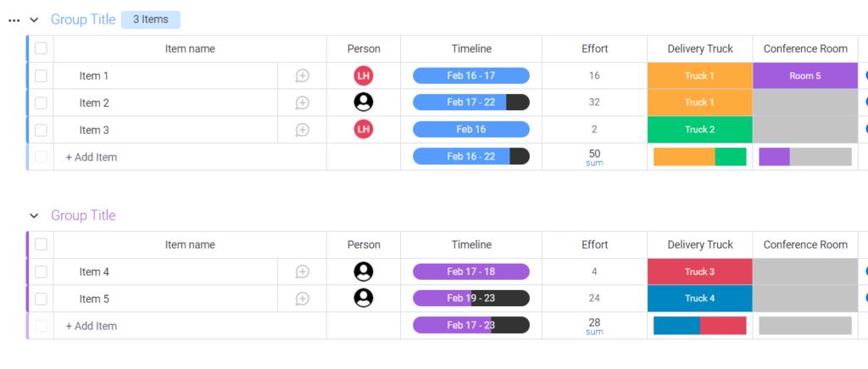Open the Feb 17 - 22 timeline on Item 2

pos(471,103)
